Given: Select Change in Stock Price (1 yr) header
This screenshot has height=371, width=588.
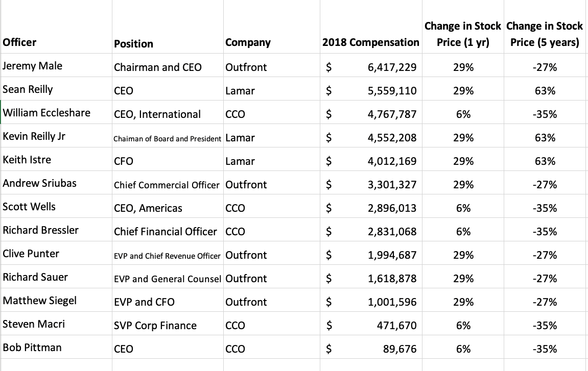Looking at the screenshot, I should (463, 34).
